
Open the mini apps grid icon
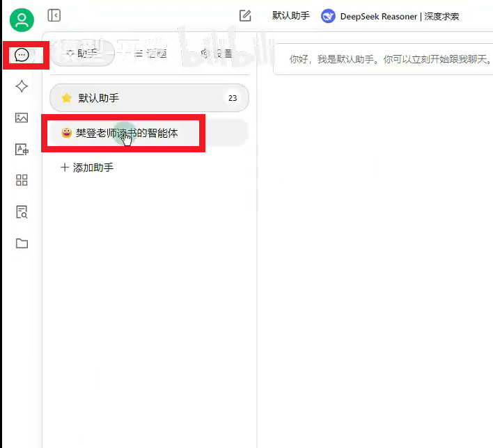[22, 180]
